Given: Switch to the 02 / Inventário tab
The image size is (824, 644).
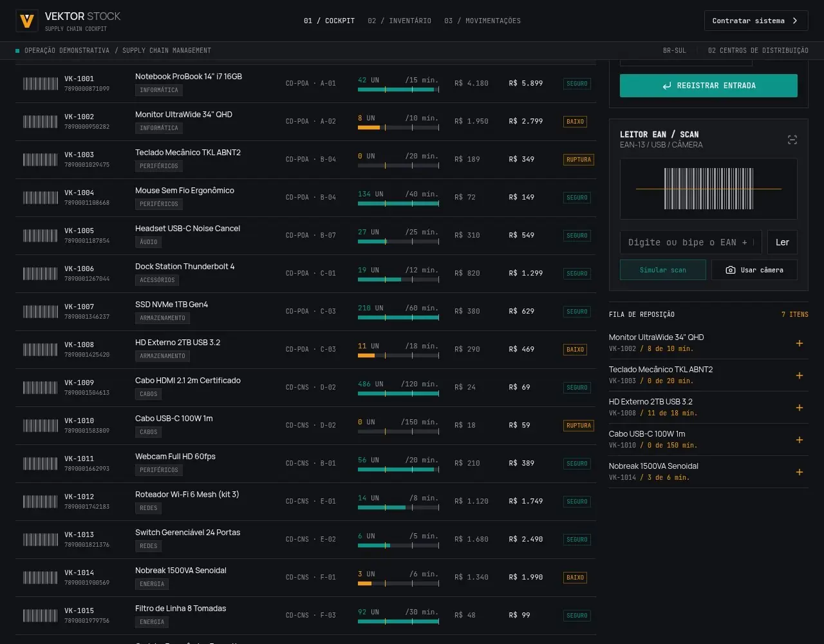Looking at the screenshot, I should 399,21.
